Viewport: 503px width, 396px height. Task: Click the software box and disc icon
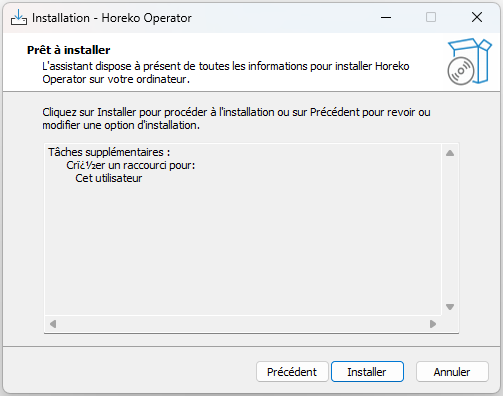(469, 61)
